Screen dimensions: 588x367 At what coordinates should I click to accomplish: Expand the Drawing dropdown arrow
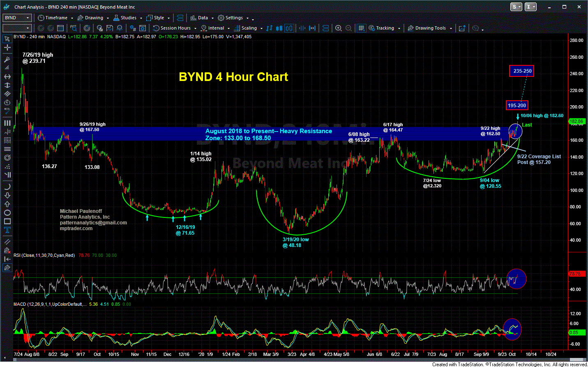pyautogui.click(x=108, y=18)
